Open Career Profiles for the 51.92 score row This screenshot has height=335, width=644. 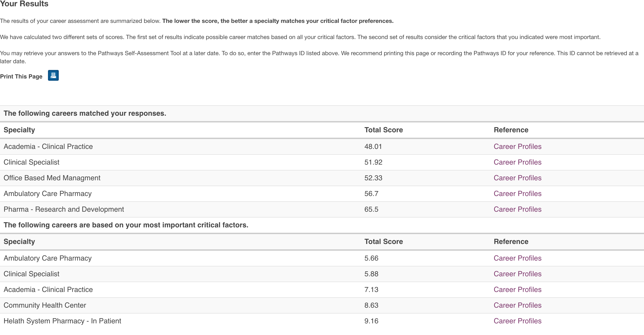click(517, 162)
